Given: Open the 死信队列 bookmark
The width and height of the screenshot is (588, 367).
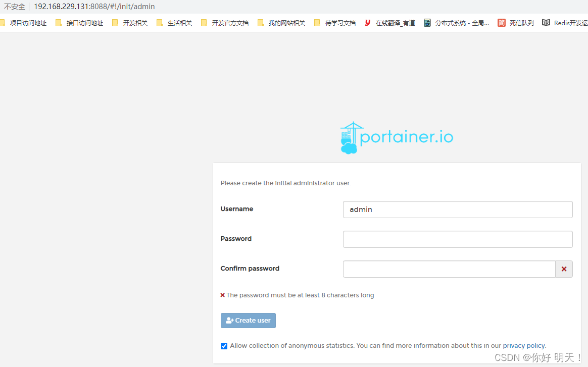Looking at the screenshot, I should [x=516, y=23].
